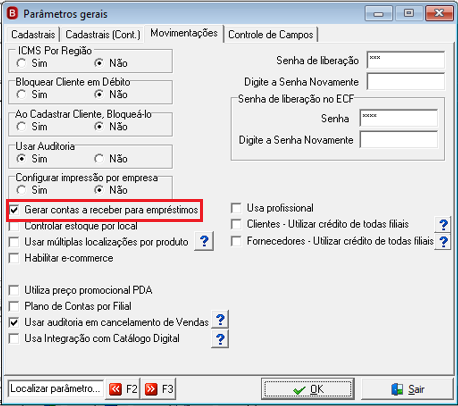458x406 pixels.
Task: Focus Digite a Senha Novamente field under liberação
Action: click(x=406, y=81)
